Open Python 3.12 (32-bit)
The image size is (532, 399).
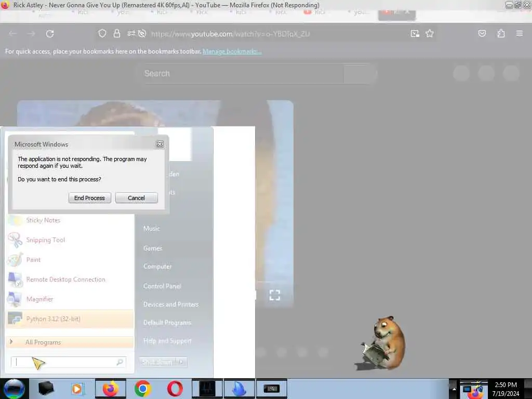point(70,318)
